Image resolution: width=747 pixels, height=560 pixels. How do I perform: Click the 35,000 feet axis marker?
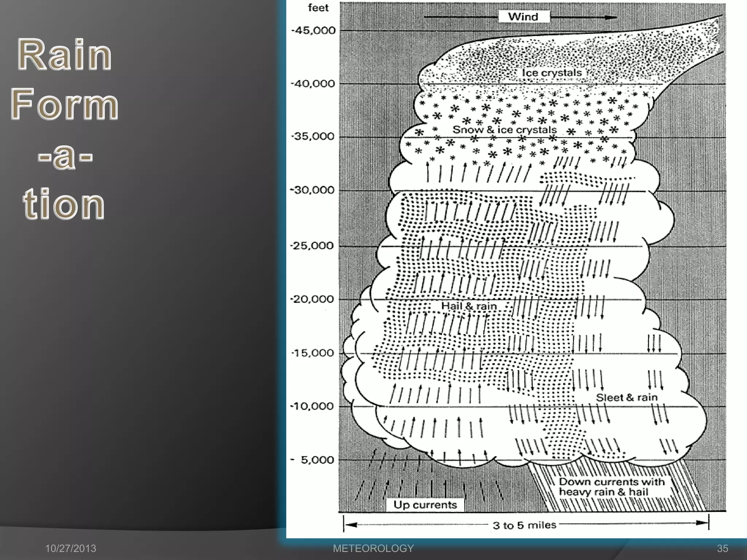tap(313, 137)
